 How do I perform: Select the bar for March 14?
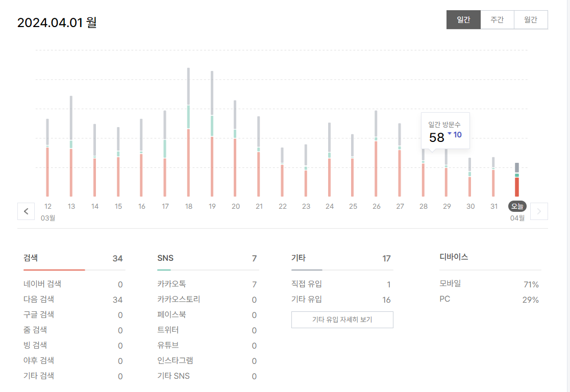(94, 160)
